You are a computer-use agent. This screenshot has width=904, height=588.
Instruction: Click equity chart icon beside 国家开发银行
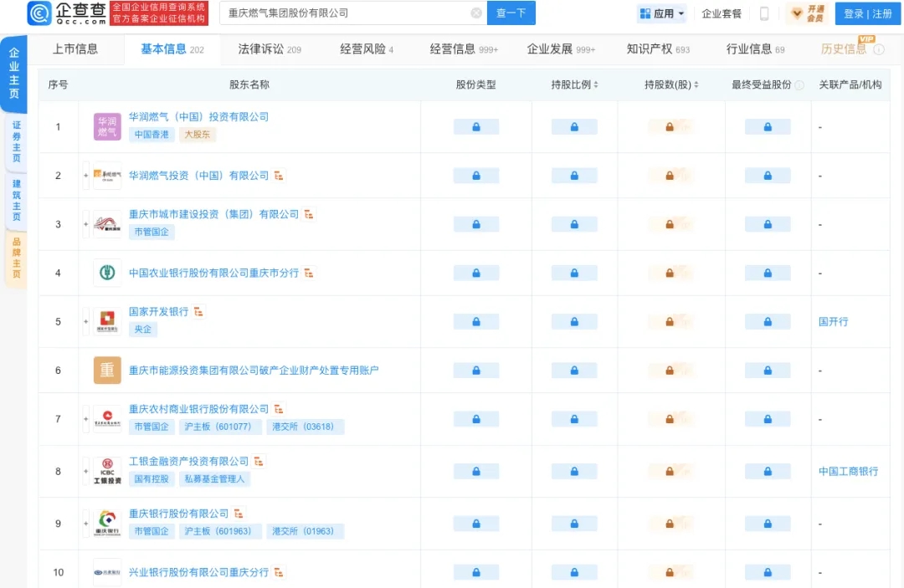pyautogui.click(x=198, y=312)
